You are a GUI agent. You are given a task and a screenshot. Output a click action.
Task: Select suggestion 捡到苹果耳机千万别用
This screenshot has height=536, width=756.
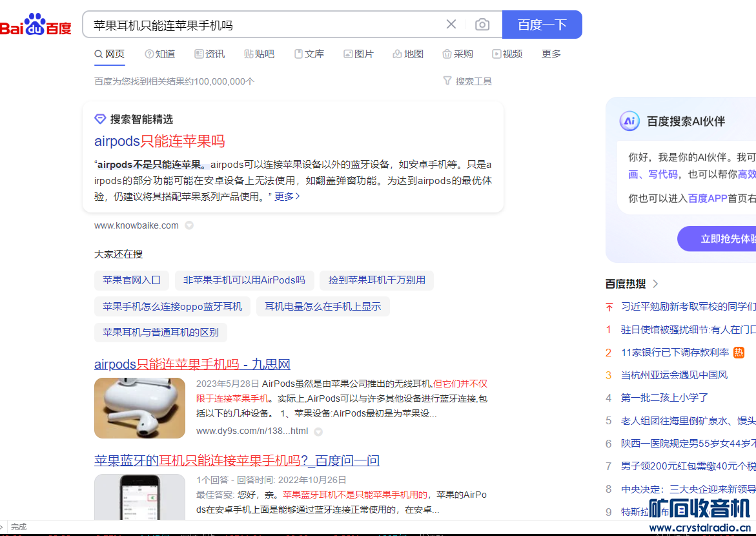(x=377, y=280)
